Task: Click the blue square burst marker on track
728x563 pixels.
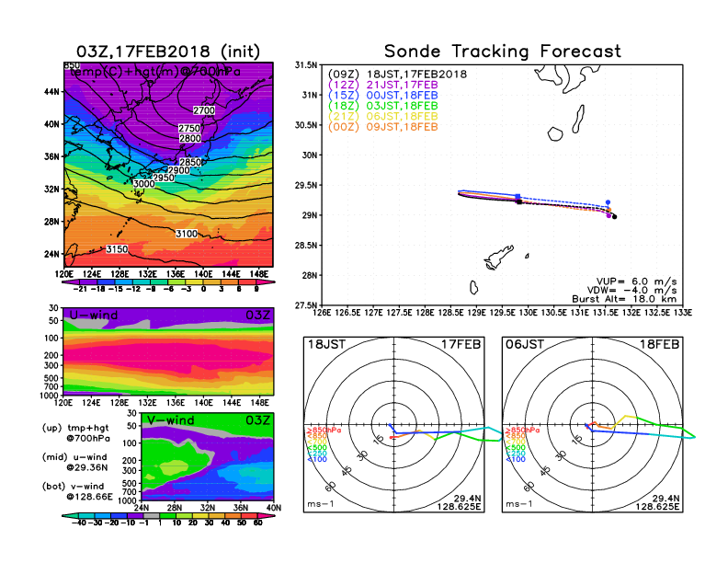Action: (x=518, y=197)
